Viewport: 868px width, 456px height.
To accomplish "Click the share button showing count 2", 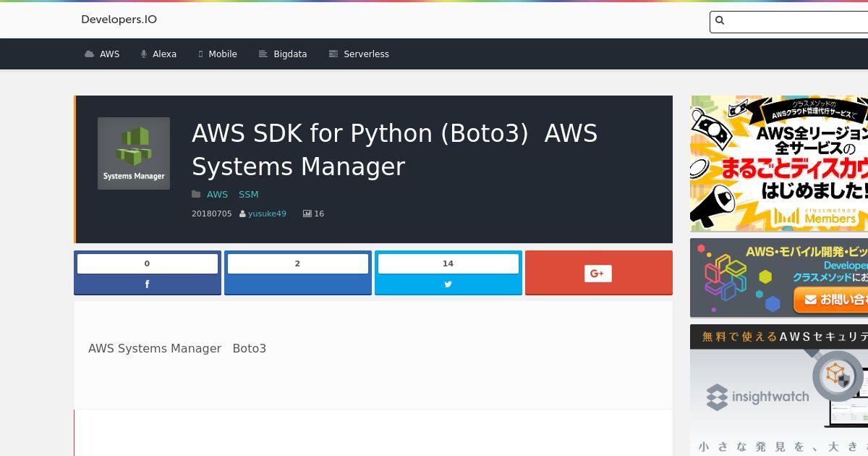I will 298,273.
